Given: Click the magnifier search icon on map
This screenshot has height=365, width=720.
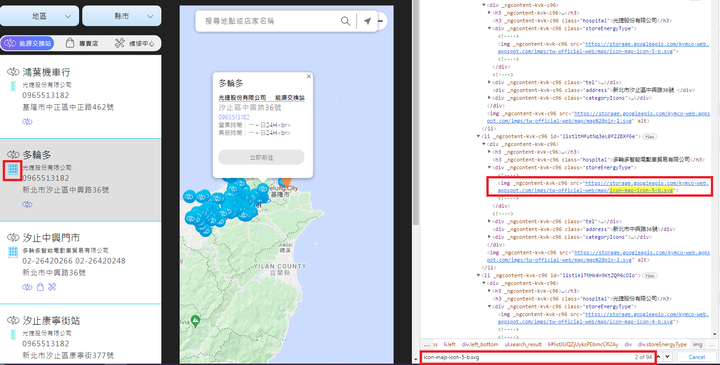Looking at the screenshot, I should point(345,21).
